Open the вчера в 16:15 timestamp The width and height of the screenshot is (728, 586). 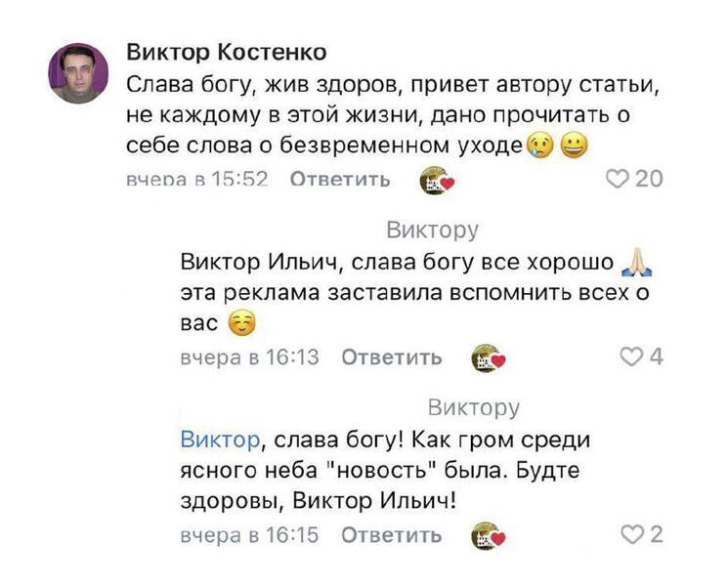click(250, 535)
